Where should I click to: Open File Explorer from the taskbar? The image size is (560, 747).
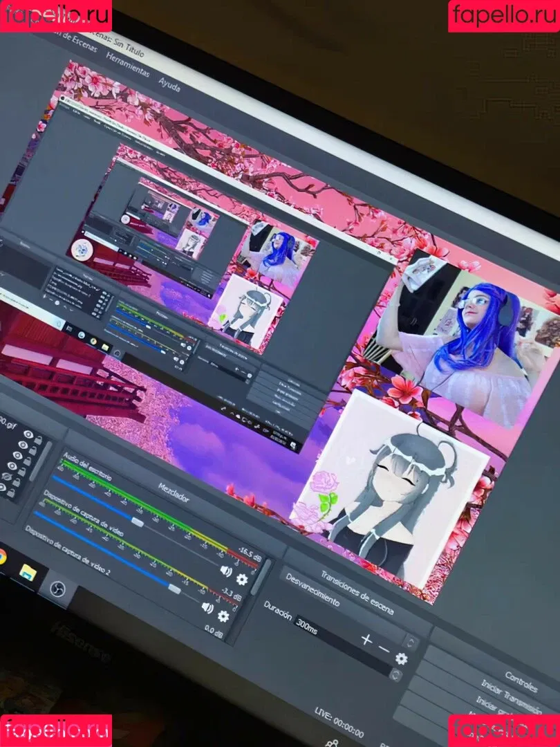pyautogui.click(x=28, y=572)
